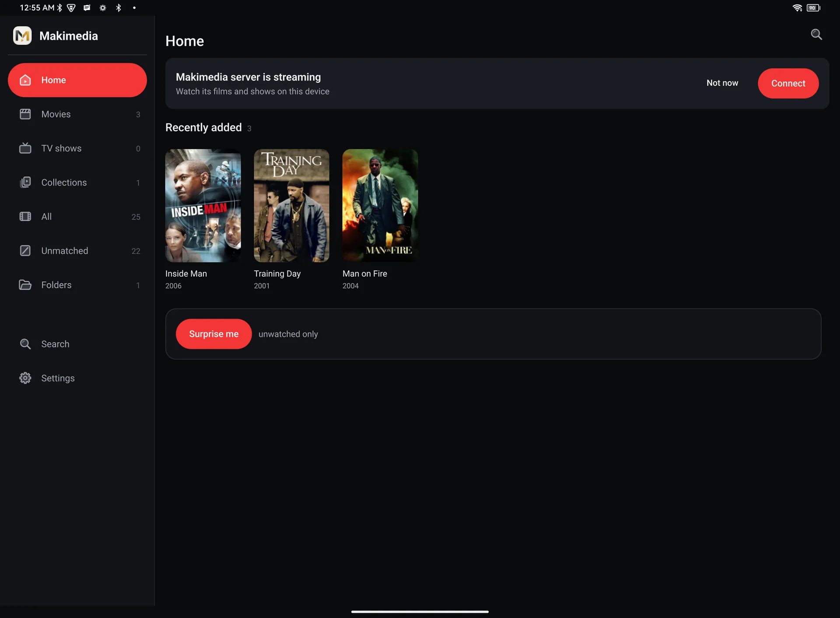Click the Surprise me button
The image size is (840, 618).
click(x=213, y=334)
